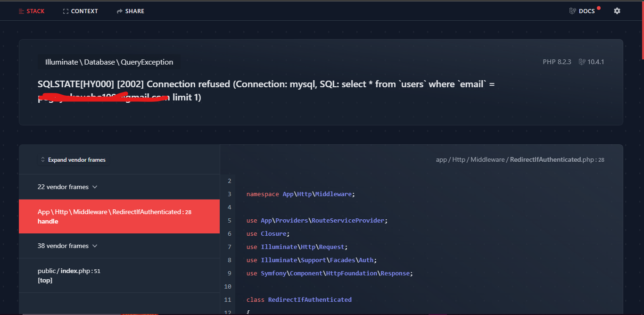Click the PHP 8.2.3 version label
The width and height of the screenshot is (644, 315).
pos(557,62)
